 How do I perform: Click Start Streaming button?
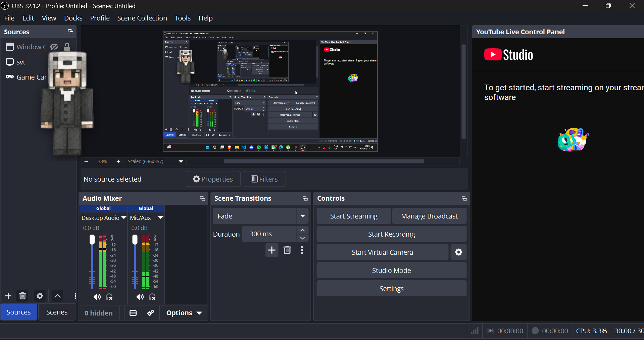tap(354, 216)
